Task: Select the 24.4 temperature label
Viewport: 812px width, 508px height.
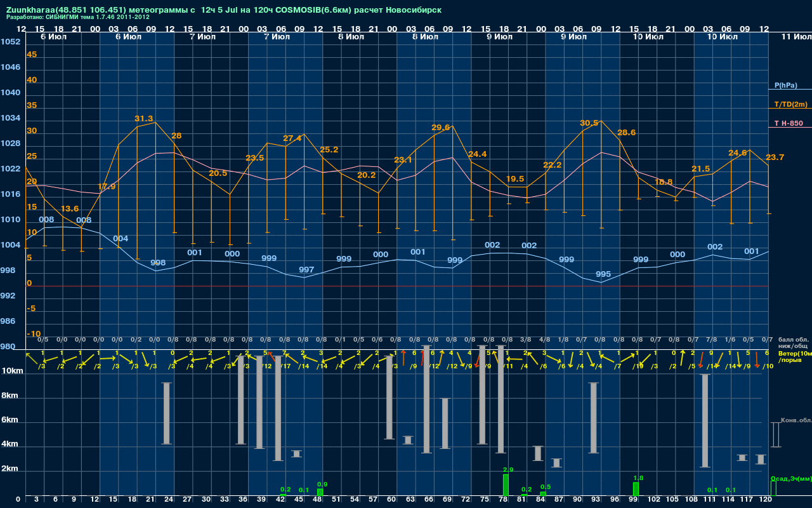Action: click(477, 154)
